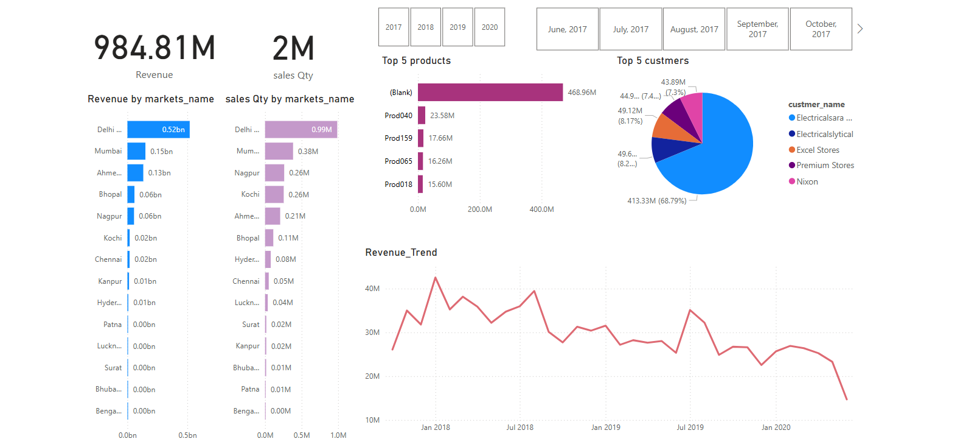Select the Nagpur revenue bar 0.06bn

click(x=131, y=216)
